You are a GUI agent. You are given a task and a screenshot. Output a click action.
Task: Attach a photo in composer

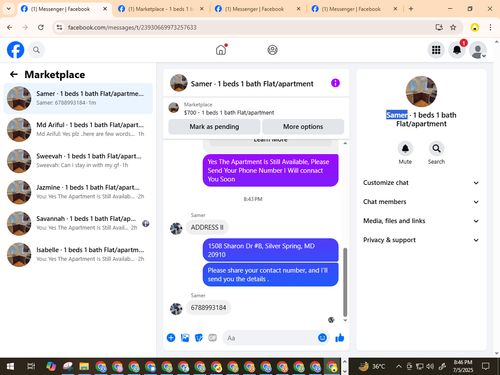pos(185,338)
